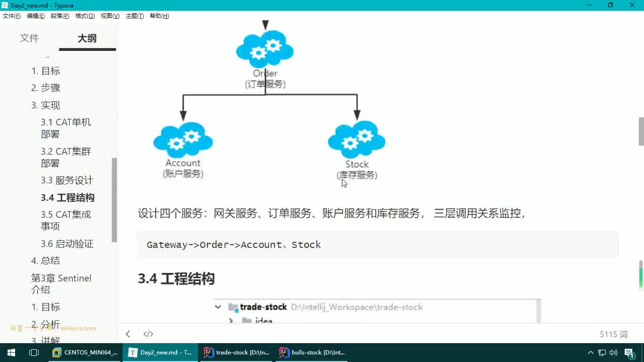Go to outline item 3. 实现
This screenshot has width=644, height=362.
[46, 106]
